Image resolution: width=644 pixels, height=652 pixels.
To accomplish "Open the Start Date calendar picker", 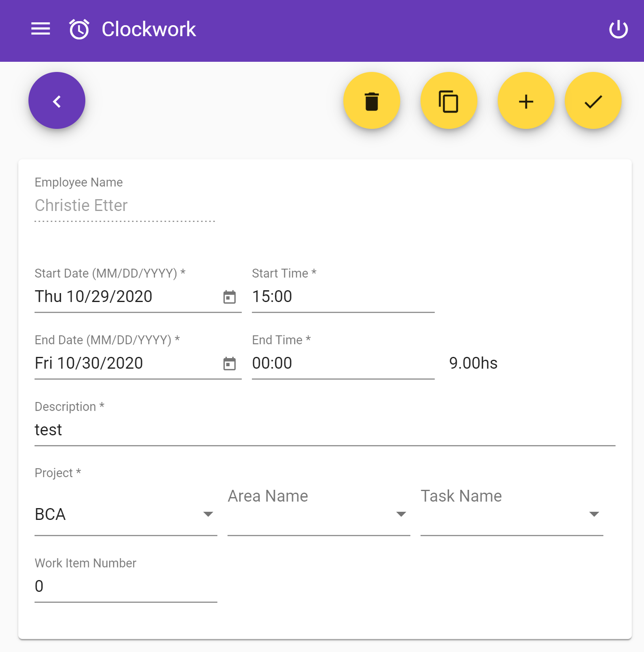I will [230, 297].
